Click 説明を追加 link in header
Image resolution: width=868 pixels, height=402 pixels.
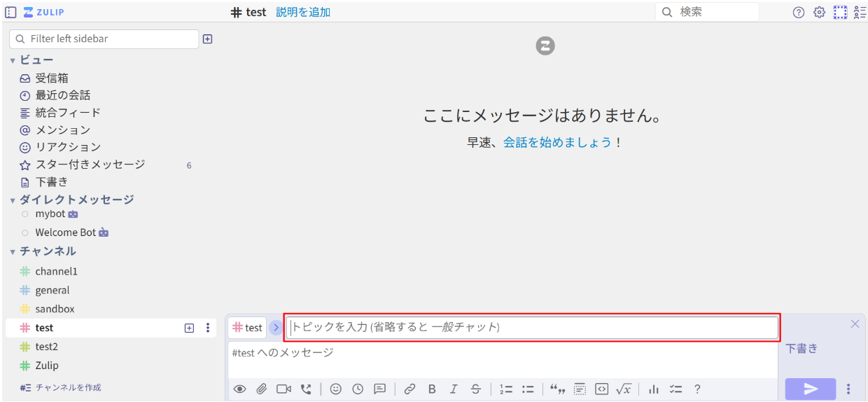[x=303, y=12]
